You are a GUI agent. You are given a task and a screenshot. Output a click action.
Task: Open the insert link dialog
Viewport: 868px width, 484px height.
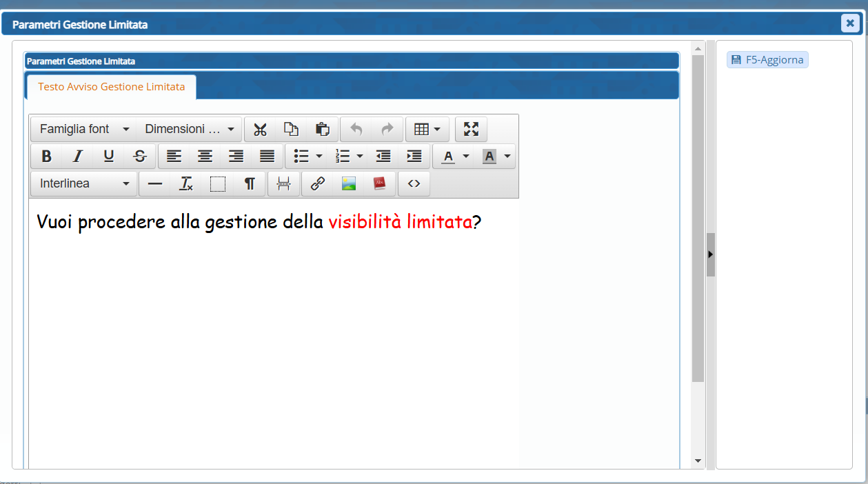pos(317,184)
